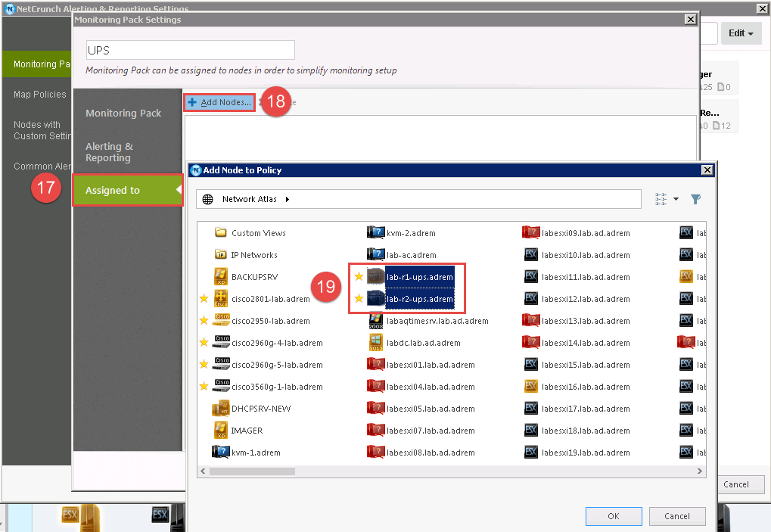Click the labesxi12.lab.ad.adrem label
This screenshot has width=771, height=532.
click(x=586, y=299)
